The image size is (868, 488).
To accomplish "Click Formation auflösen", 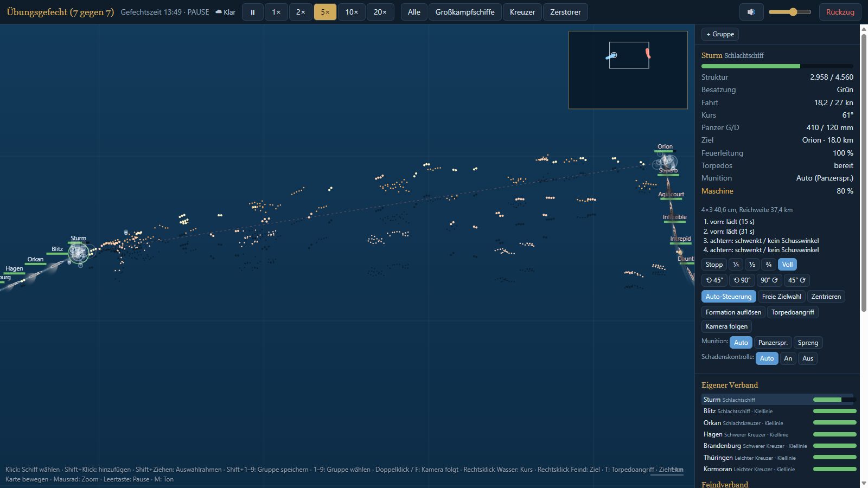I will coord(733,312).
